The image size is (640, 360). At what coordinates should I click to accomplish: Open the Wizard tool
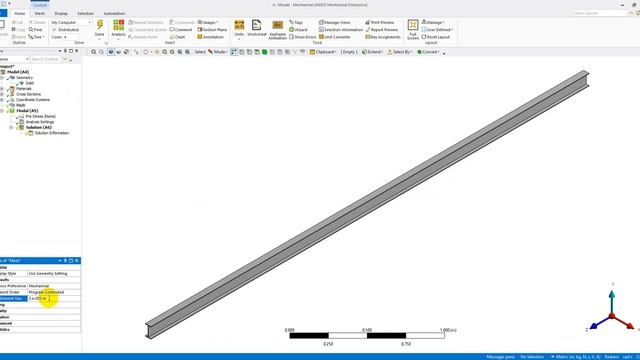(298, 30)
